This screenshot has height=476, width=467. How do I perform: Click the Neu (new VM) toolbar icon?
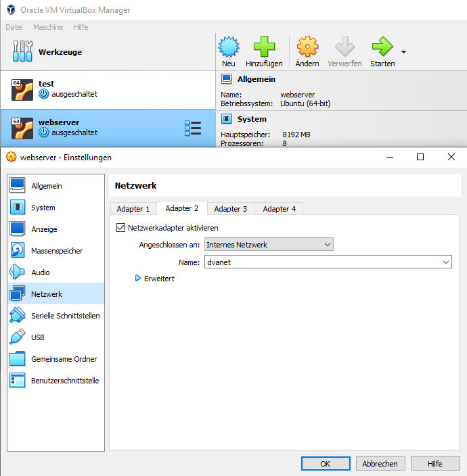click(x=229, y=47)
